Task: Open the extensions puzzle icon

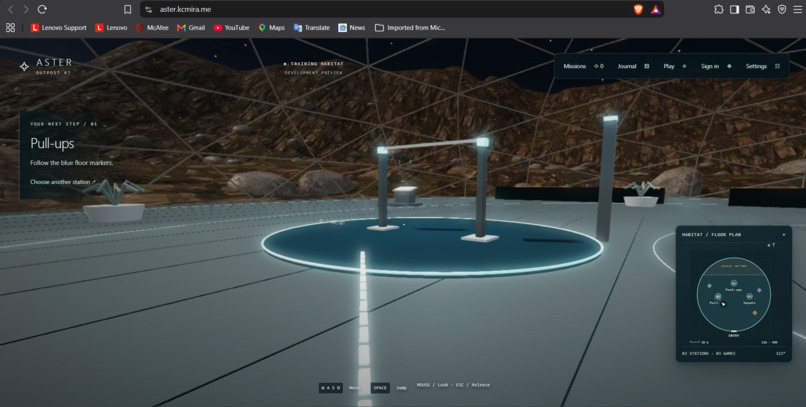Action: coord(719,9)
